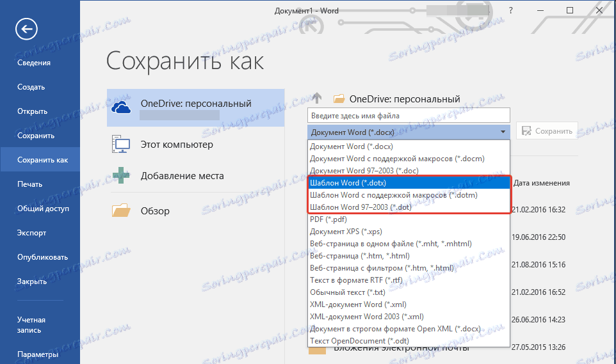Image resolution: width=616 pixels, height=364 pixels.
Task: Select Шаблон Word 97–2003 (*.dot)
Action: pos(409,207)
